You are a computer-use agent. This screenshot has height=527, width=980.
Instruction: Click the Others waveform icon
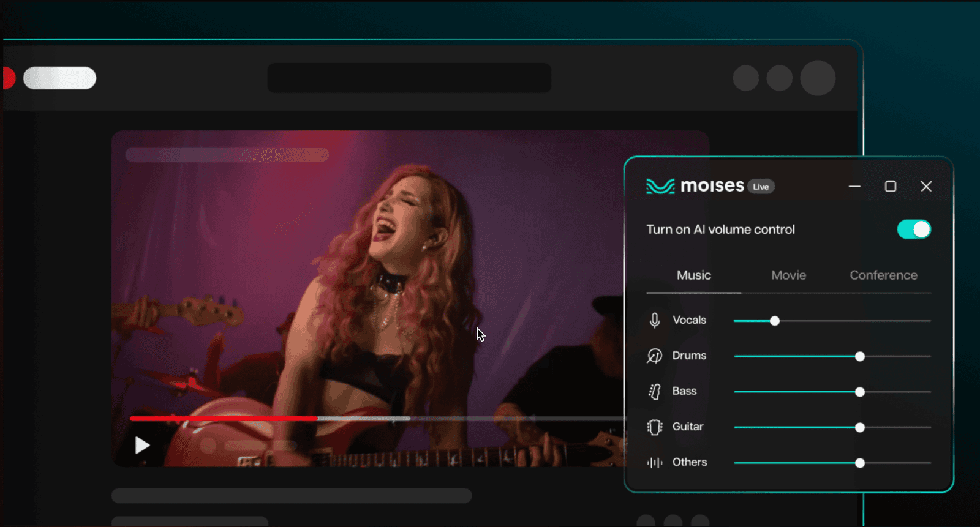[654, 462]
